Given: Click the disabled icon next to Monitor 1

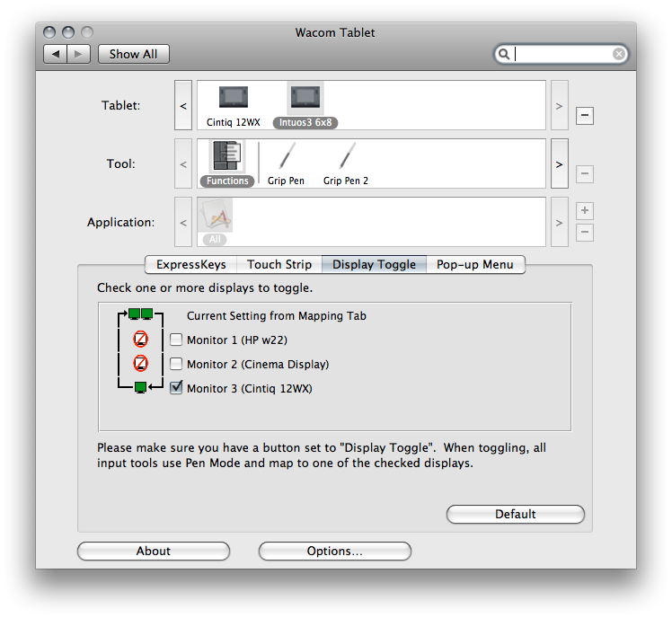Looking at the screenshot, I should (140, 339).
